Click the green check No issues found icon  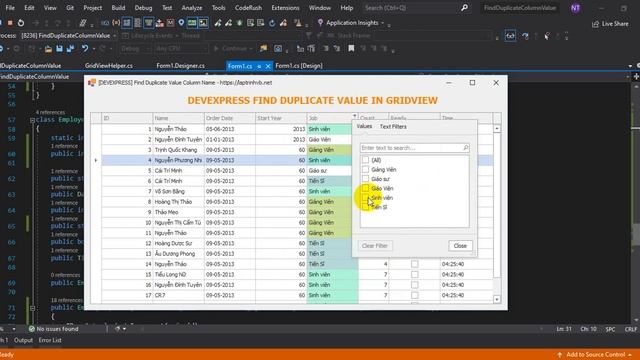[x=32, y=329]
